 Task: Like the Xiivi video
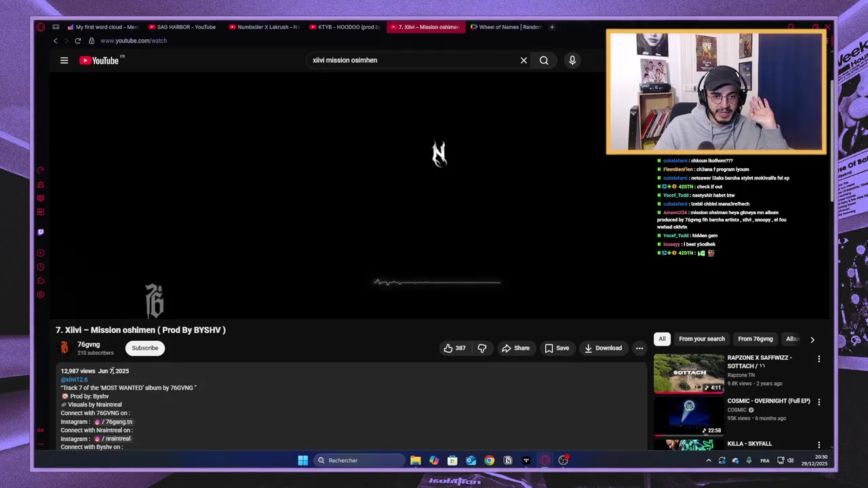[454, 348]
